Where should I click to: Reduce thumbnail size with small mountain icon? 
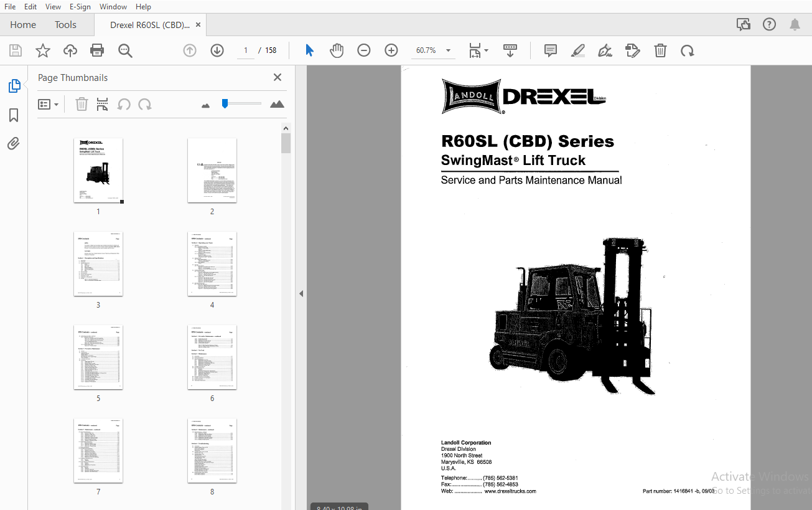[x=206, y=105]
